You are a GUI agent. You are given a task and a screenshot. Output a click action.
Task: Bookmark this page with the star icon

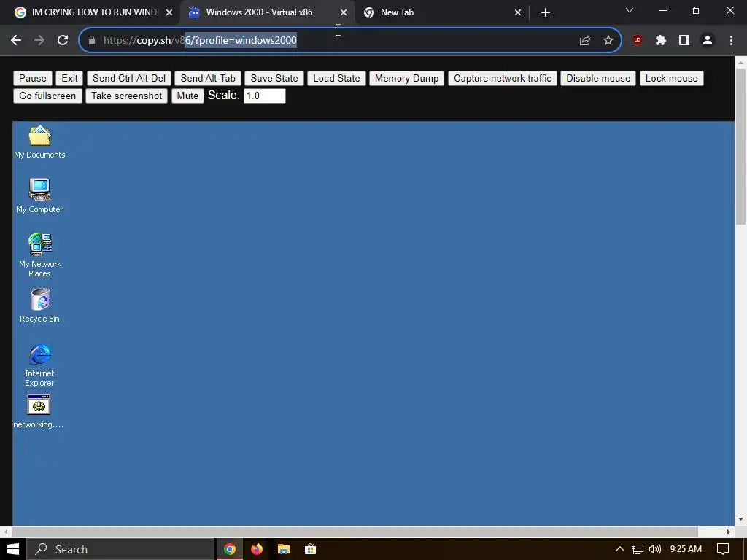point(608,41)
